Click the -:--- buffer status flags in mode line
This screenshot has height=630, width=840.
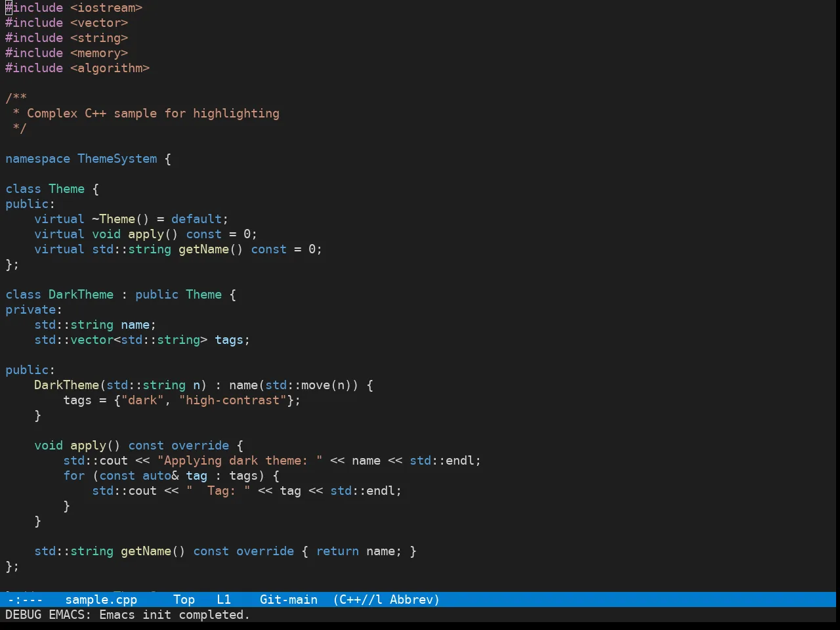click(x=25, y=600)
